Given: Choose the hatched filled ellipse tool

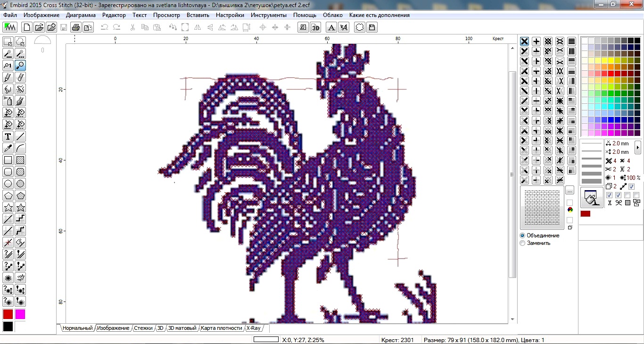Looking at the screenshot, I should click(20, 184).
